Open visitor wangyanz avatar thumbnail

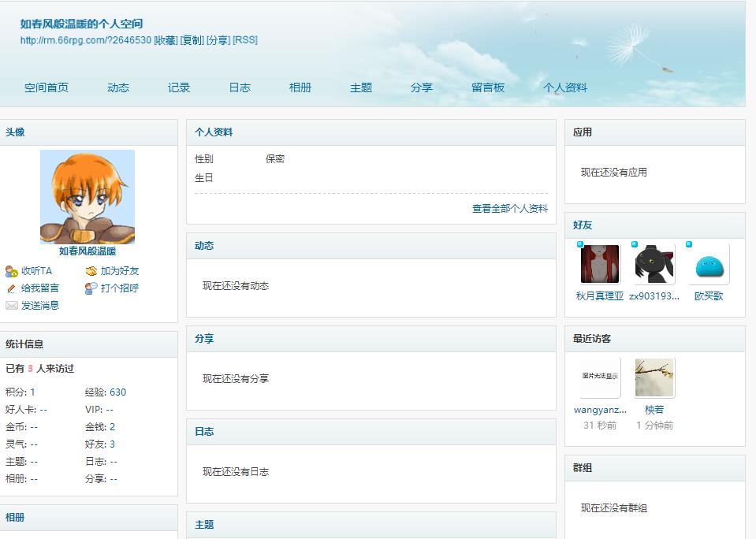pos(600,377)
